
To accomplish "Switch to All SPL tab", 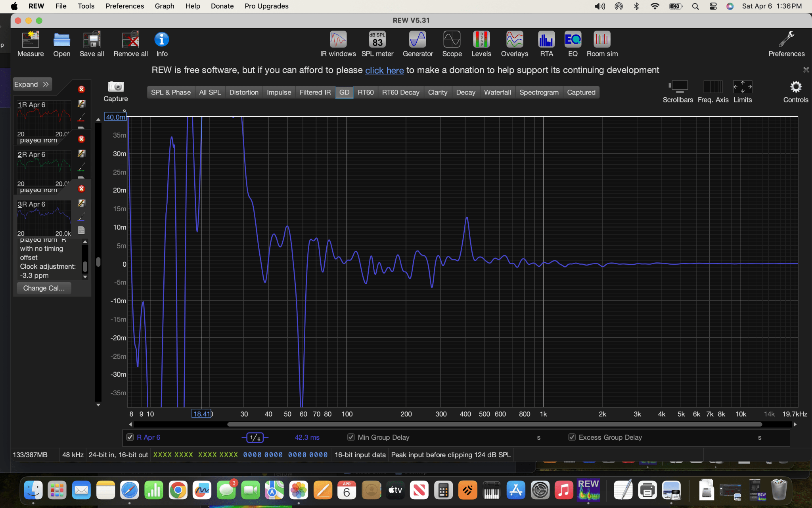I will 210,92.
